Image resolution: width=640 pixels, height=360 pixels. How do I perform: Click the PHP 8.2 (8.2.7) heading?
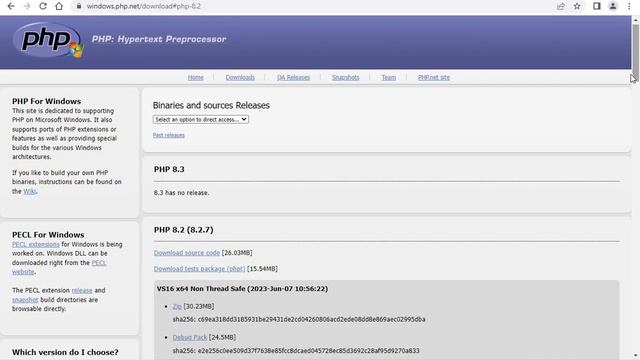point(184,230)
